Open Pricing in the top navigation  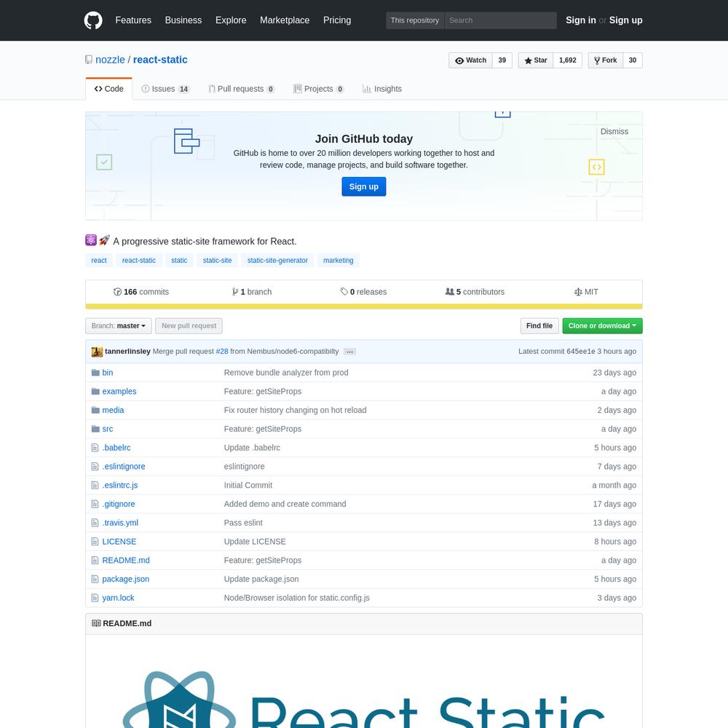pyautogui.click(x=337, y=20)
